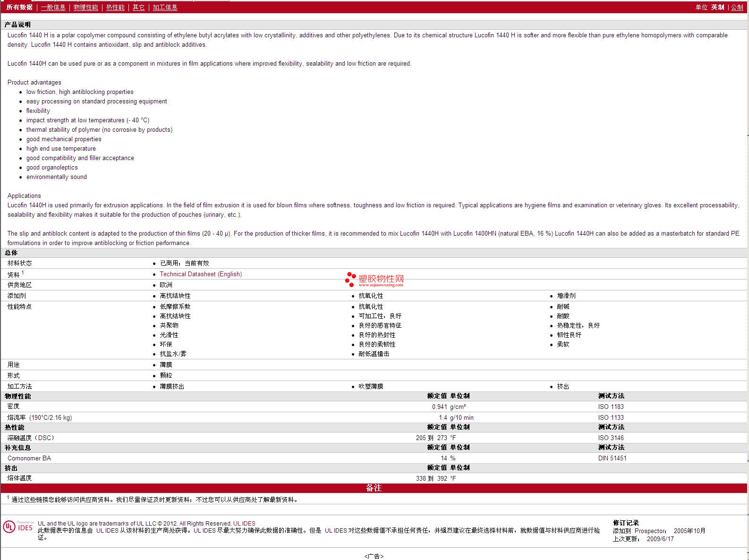This screenshot has height=560, width=749.
Task: Click 增滑剂 additive entry
Action: (x=566, y=296)
